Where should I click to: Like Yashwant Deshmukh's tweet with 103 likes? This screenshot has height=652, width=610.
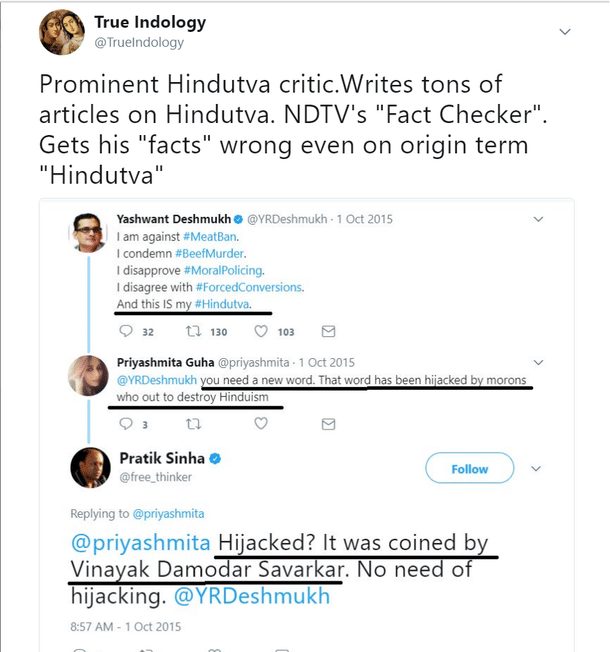264,332
